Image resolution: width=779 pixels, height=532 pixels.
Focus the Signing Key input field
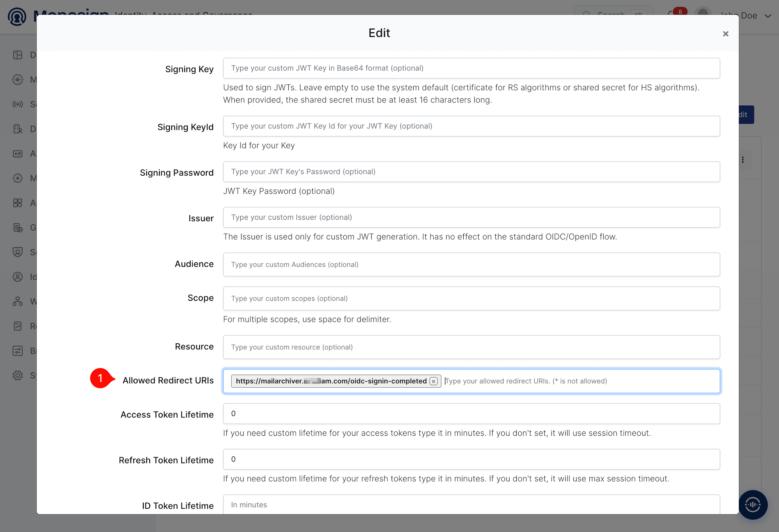471,68
